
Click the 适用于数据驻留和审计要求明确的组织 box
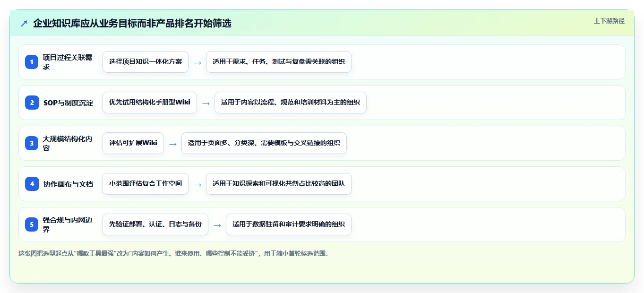tap(289, 224)
